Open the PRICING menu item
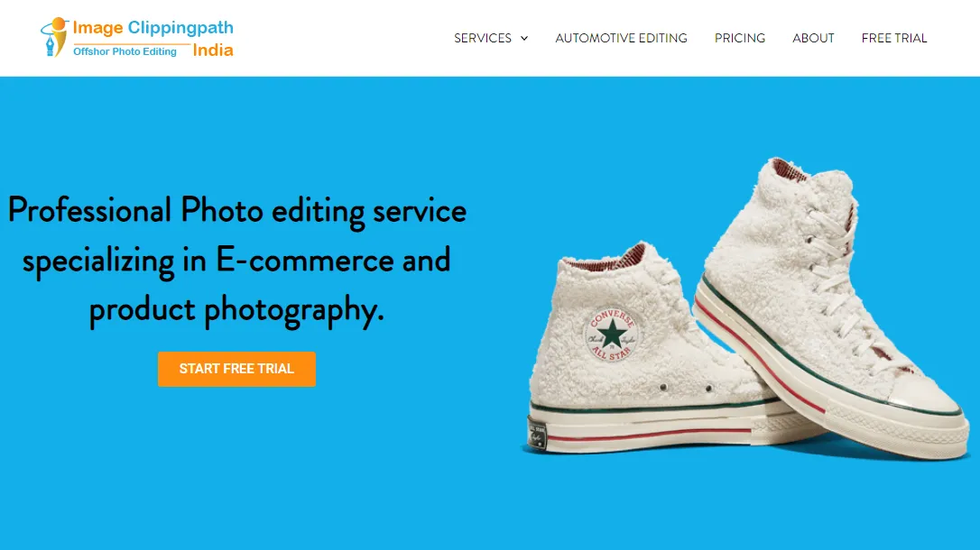980x550 pixels. 739,38
